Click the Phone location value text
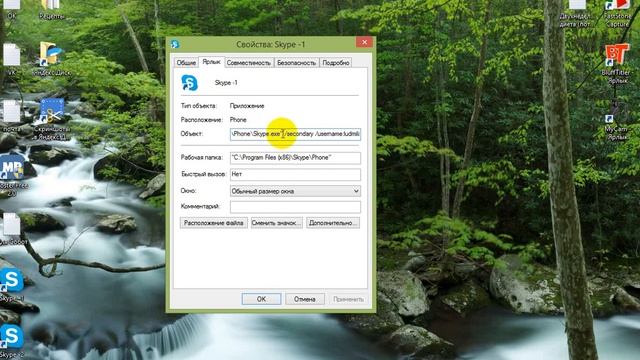Image resolution: width=640 pixels, height=360 pixels. (x=238, y=120)
